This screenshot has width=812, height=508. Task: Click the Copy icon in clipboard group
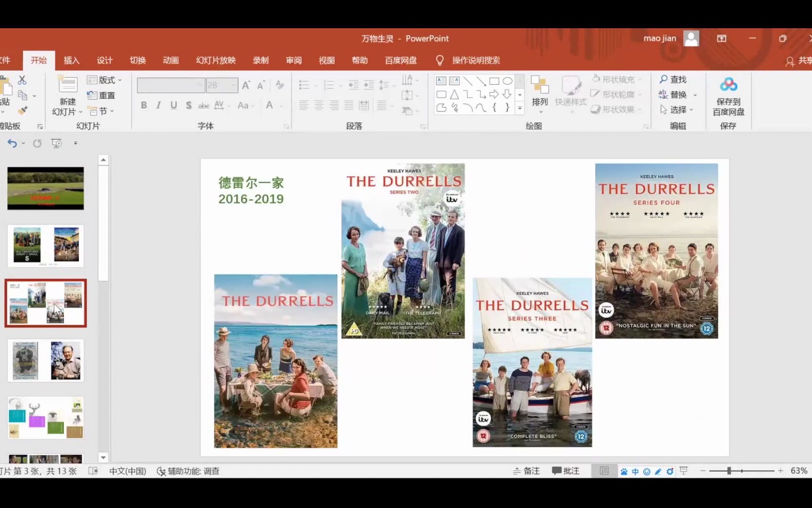point(22,95)
